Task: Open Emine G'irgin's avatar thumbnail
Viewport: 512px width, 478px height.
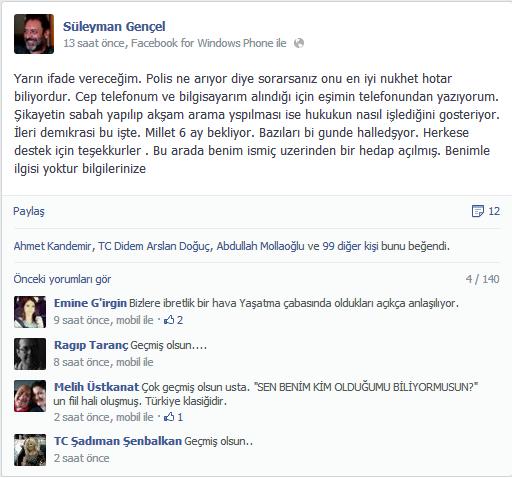Action: pos(30,312)
